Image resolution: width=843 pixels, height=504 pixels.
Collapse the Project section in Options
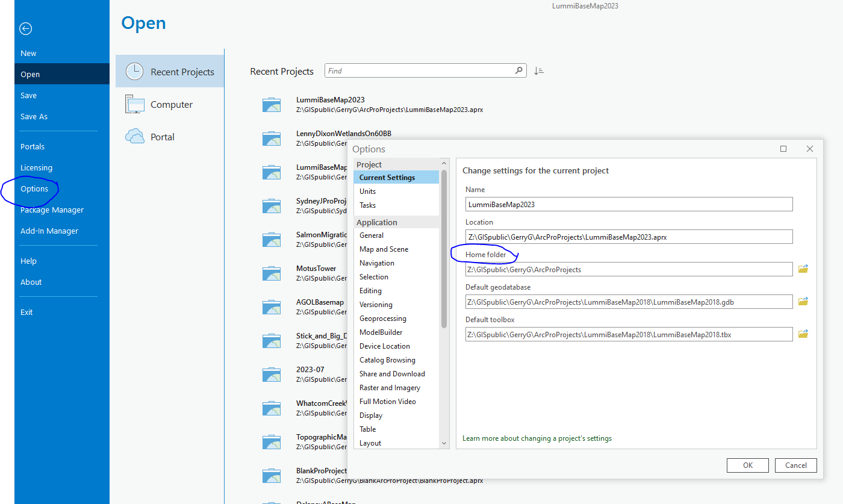point(397,164)
